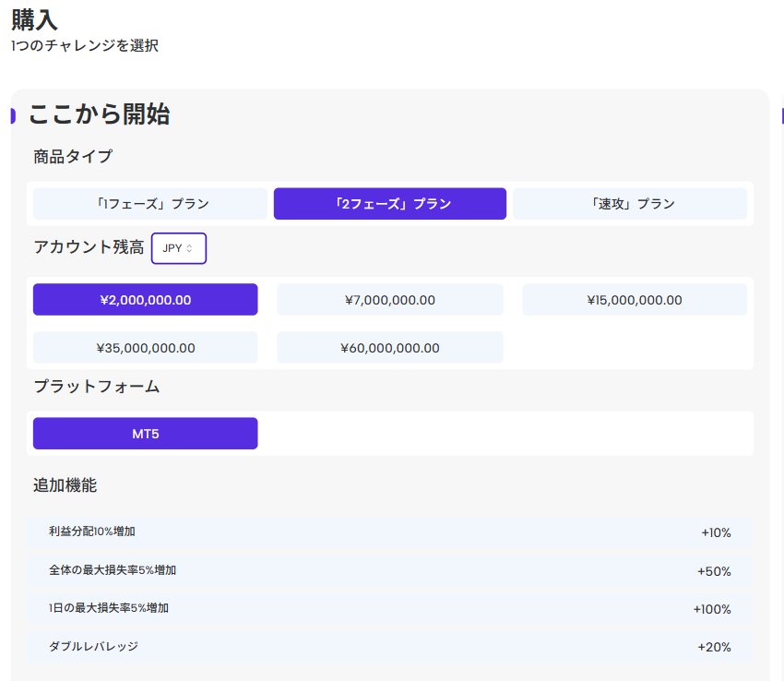Select the ¥2,000,000.00 account balance
This screenshot has height=681, width=784.
point(146,300)
